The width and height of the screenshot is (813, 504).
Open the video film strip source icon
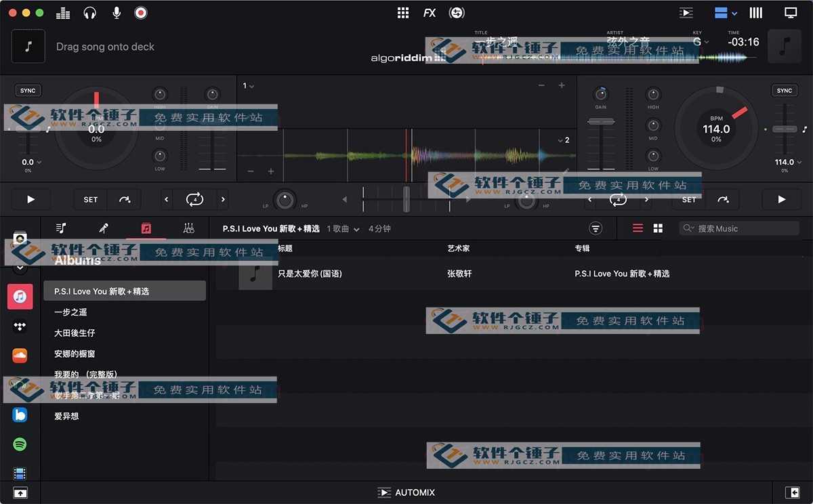tap(20, 474)
